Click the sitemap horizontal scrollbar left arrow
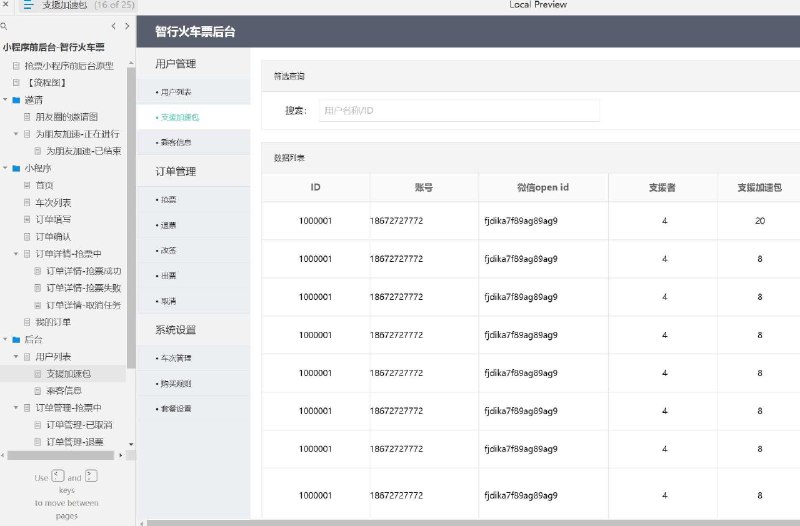The image size is (800, 526). coord(3,456)
